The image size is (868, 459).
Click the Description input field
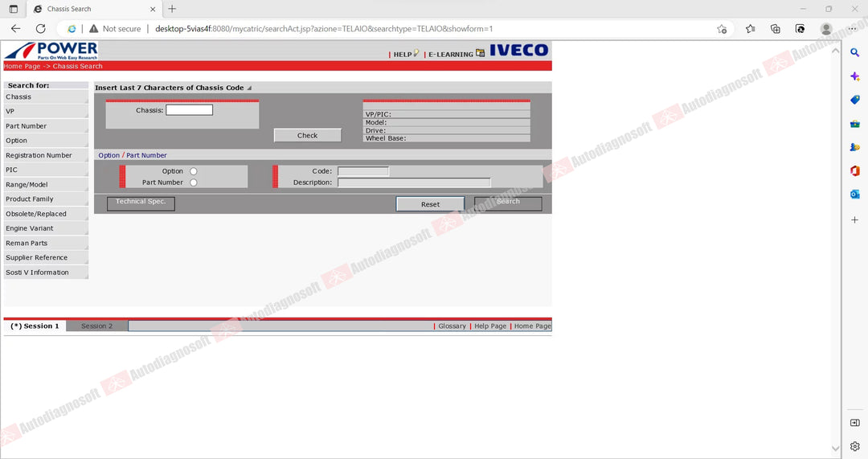pos(414,182)
